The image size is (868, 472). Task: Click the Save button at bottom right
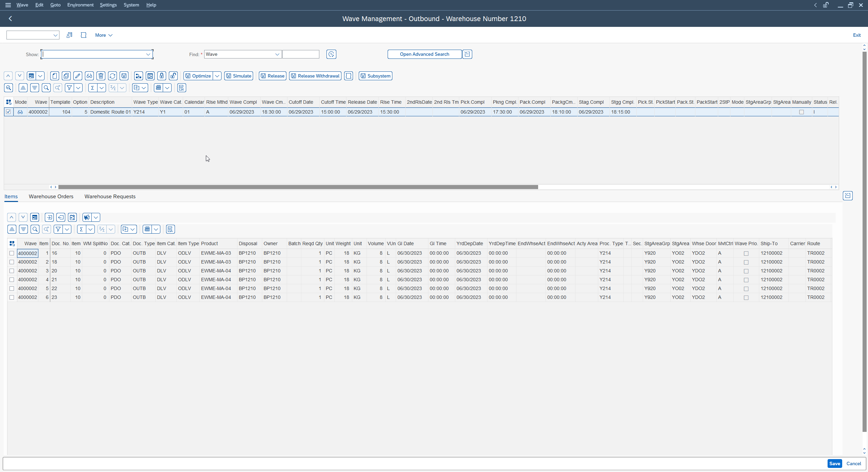[x=834, y=463]
